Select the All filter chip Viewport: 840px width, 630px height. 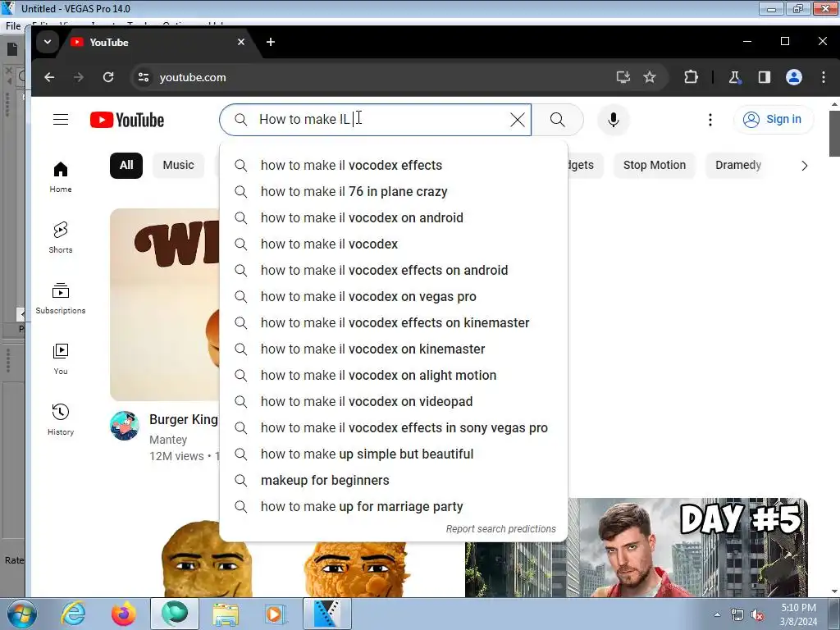[x=126, y=165]
